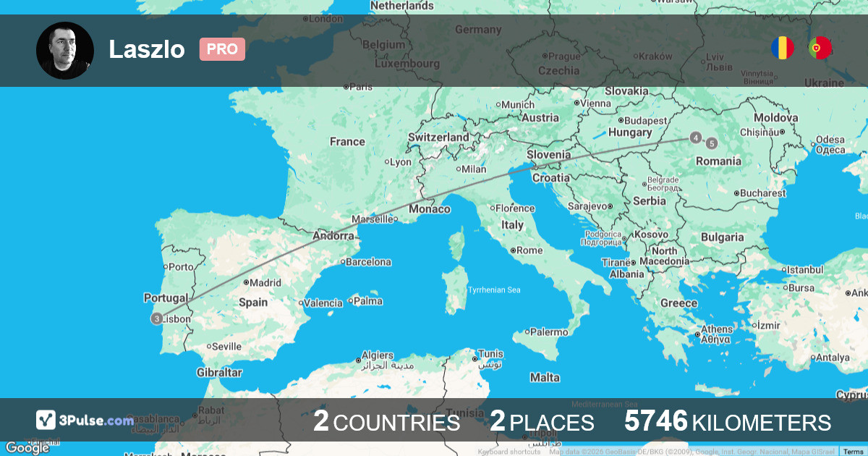The width and height of the screenshot is (868, 456).
Task: Click the 3Pulse checkmark logo icon
Action: point(46,420)
